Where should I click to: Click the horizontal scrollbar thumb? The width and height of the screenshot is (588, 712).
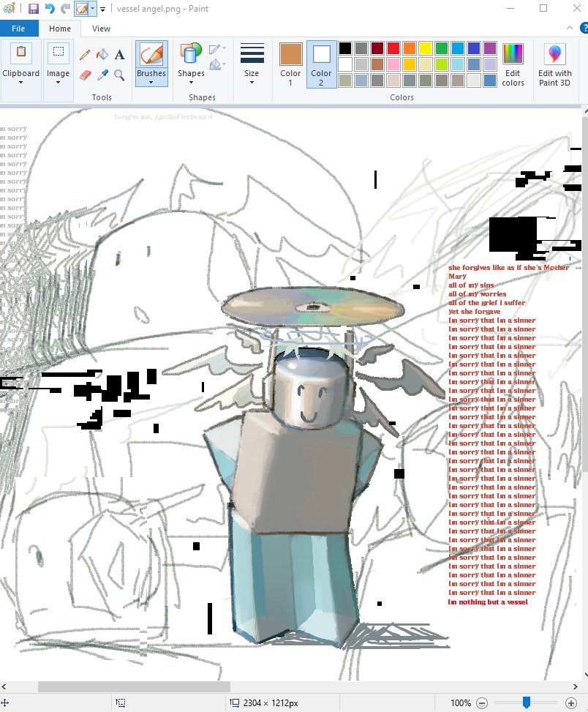coord(134,686)
